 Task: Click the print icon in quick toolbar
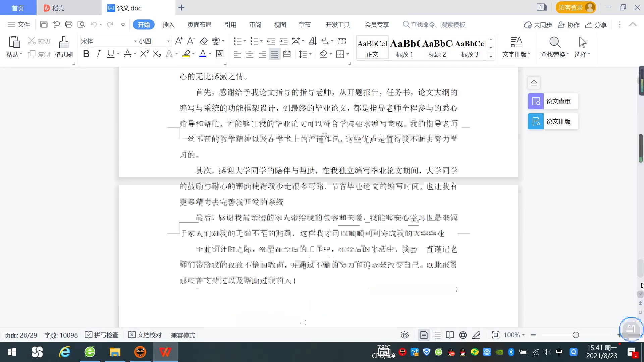pyautogui.click(x=69, y=24)
